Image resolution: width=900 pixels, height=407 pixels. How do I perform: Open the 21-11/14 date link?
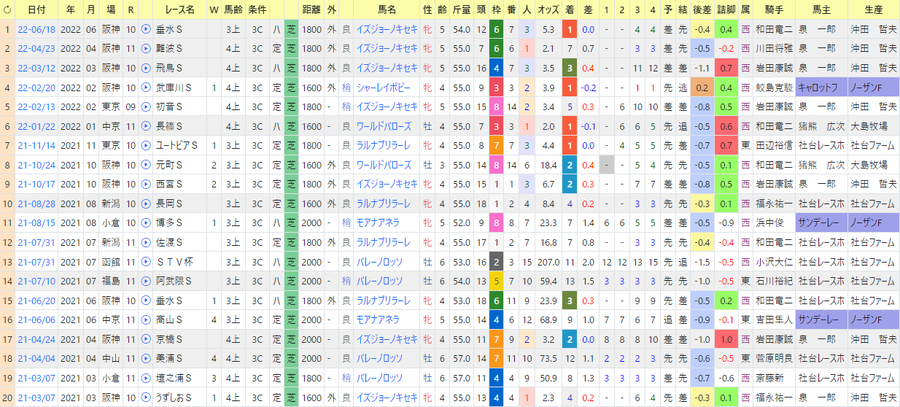37,146
